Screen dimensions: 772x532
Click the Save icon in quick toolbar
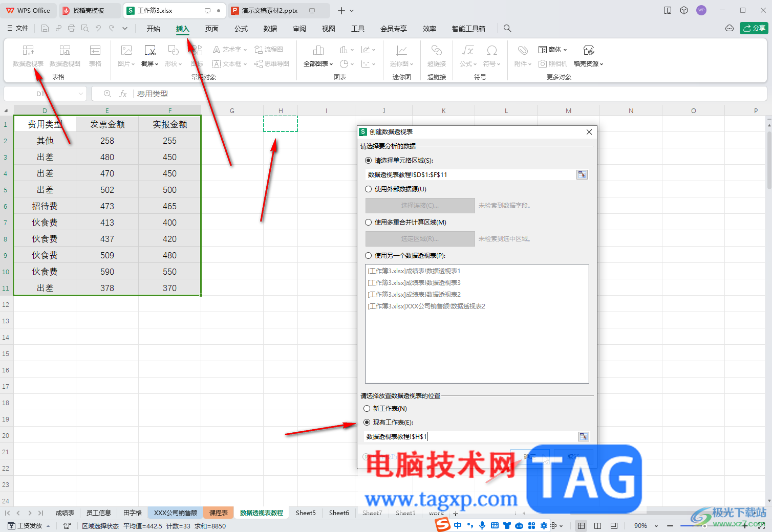45,29
